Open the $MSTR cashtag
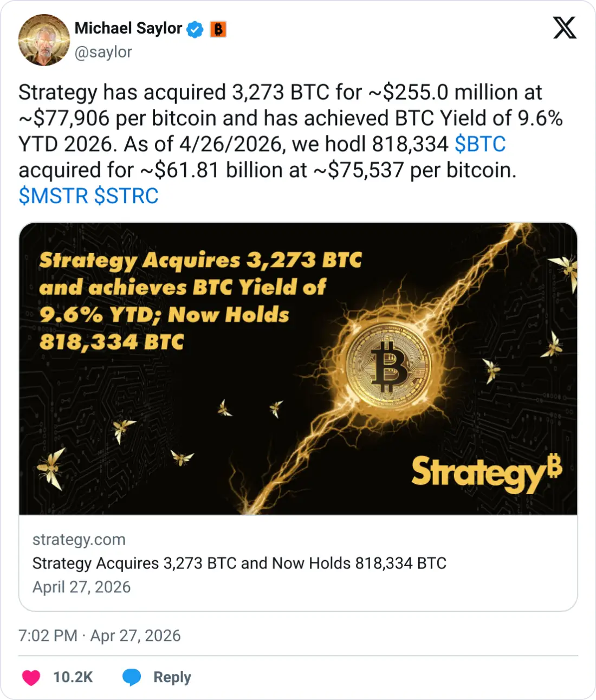 [53, 196]
